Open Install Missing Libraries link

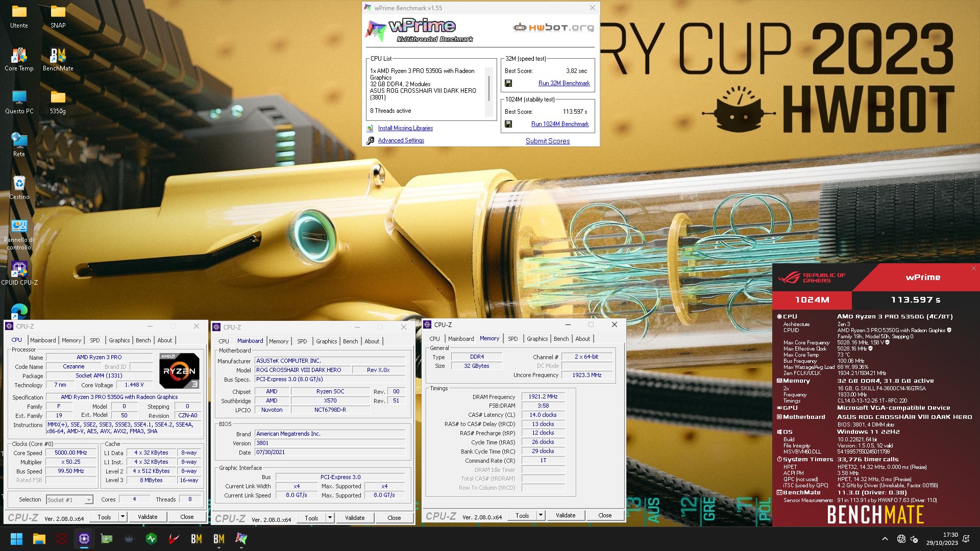point(405,129)
